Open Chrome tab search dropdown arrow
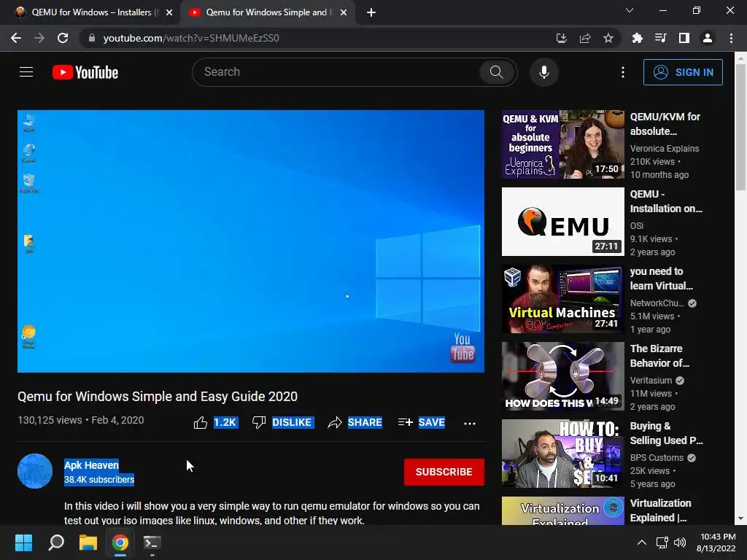Screen dimensions: 747x560 click(630, 10)
